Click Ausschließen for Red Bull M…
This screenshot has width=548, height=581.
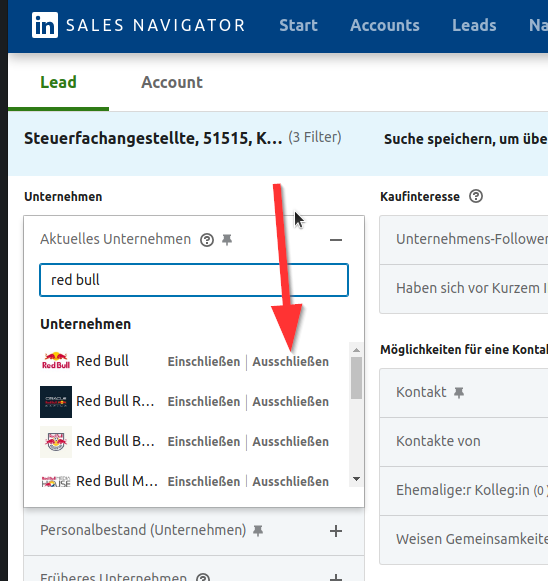(290, 482)
